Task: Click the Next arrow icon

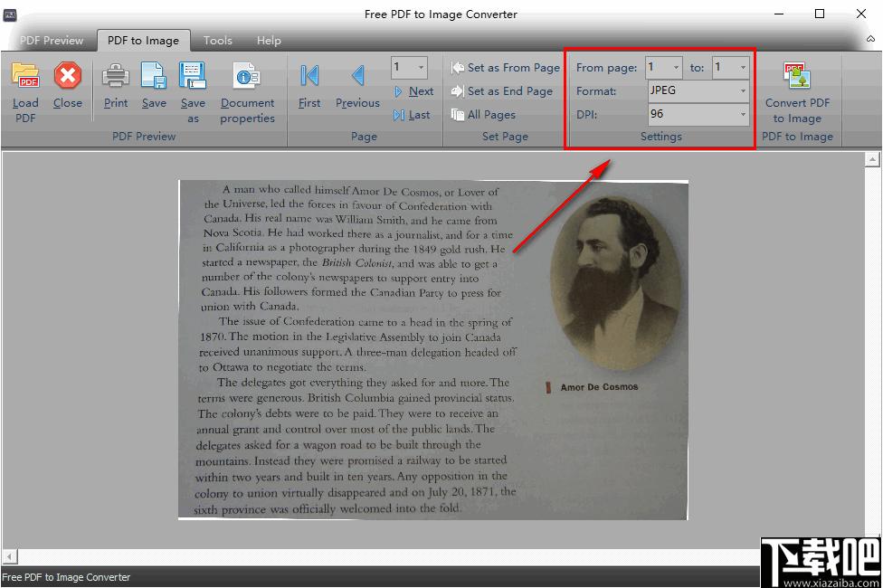Action: (x=399, y=91)
